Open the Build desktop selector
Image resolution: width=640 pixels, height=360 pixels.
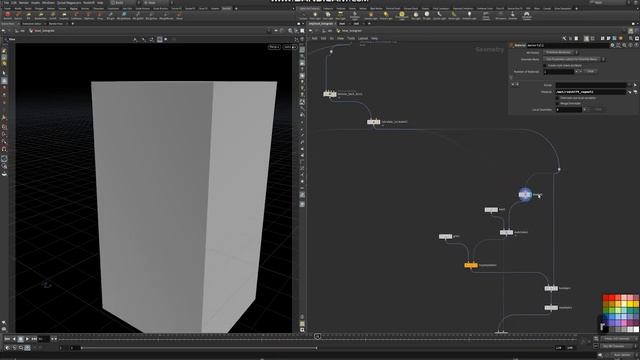click(124, 2)
